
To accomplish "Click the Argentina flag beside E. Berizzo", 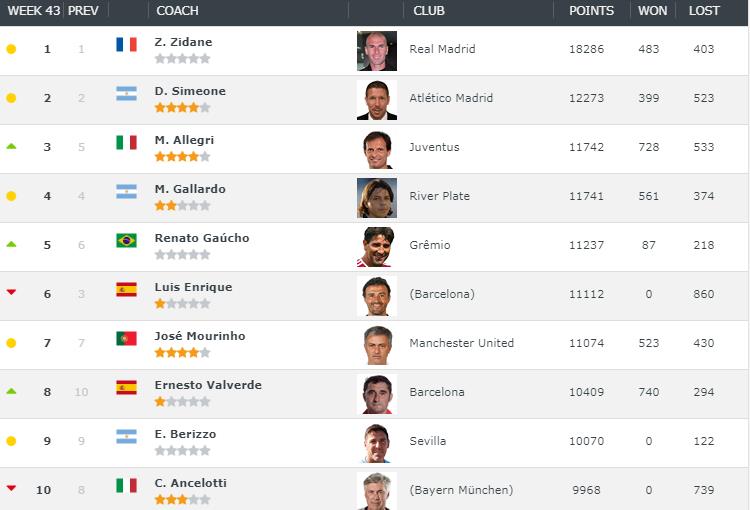I will [126, 436].
